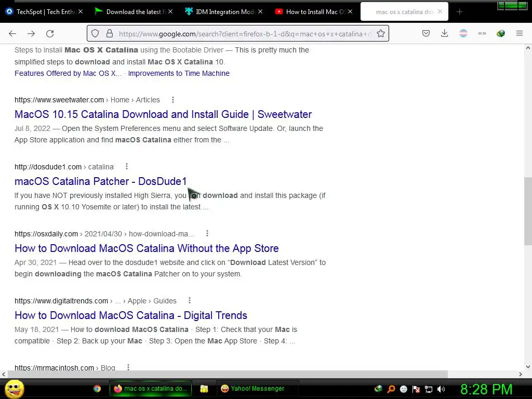This screenshot has width=532, height=399.
Task: Open Features Offered by Mac OS X sitelink
Action: pos(68,73)
